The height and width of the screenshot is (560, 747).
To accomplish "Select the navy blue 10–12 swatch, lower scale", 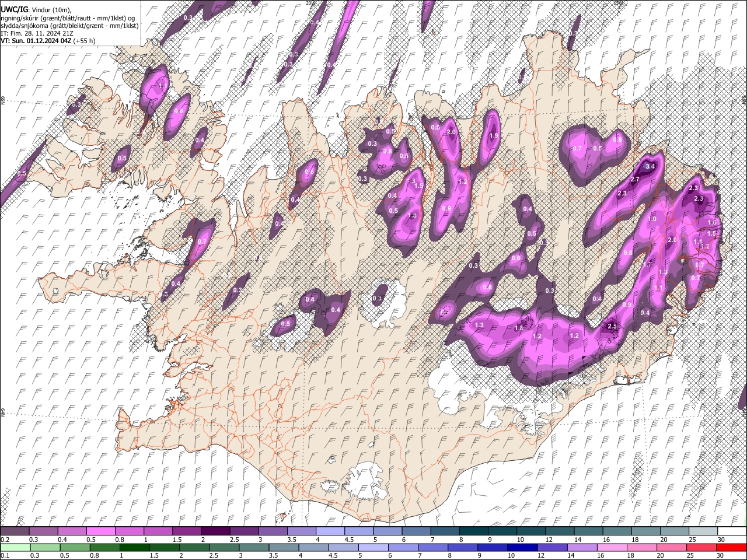I will [x=521, y=547].
